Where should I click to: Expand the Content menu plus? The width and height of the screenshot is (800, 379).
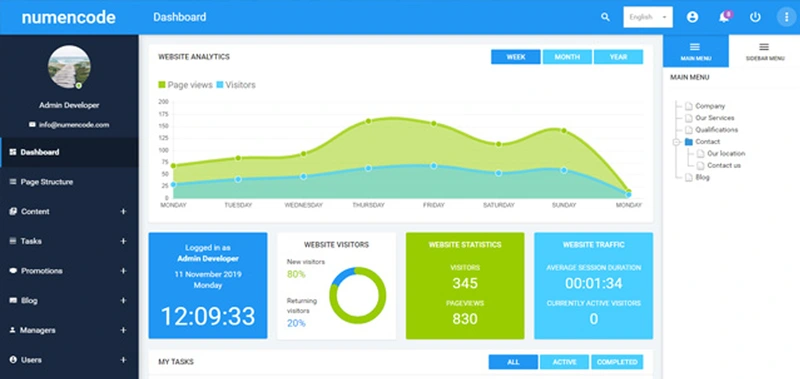click(123, 212)
